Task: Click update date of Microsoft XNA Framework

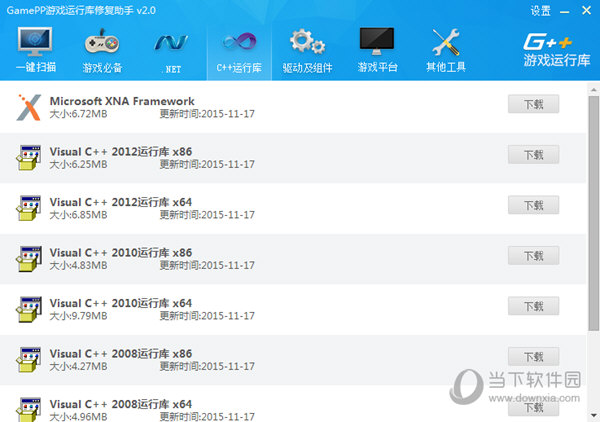Action: (207, 114)
